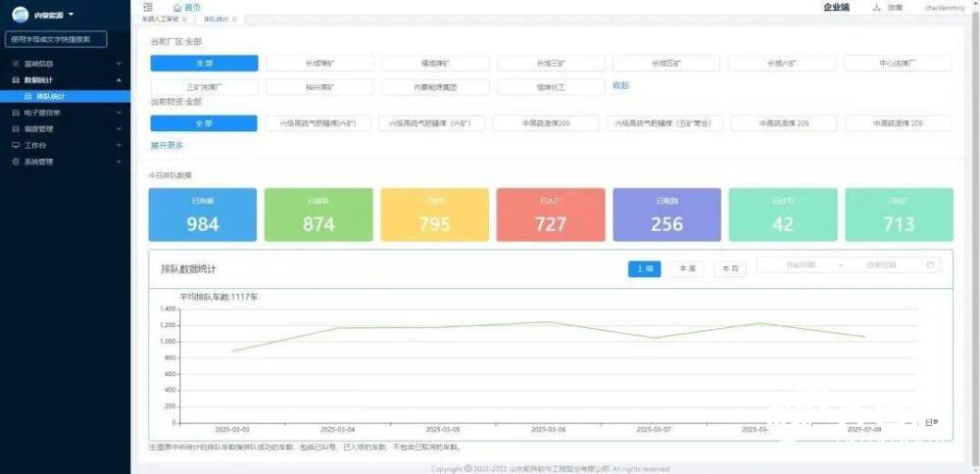980x474 pixels.
Task: Open the 数据统计 sidebar menu
Action: pyautogui.click(x=65, y=80)
